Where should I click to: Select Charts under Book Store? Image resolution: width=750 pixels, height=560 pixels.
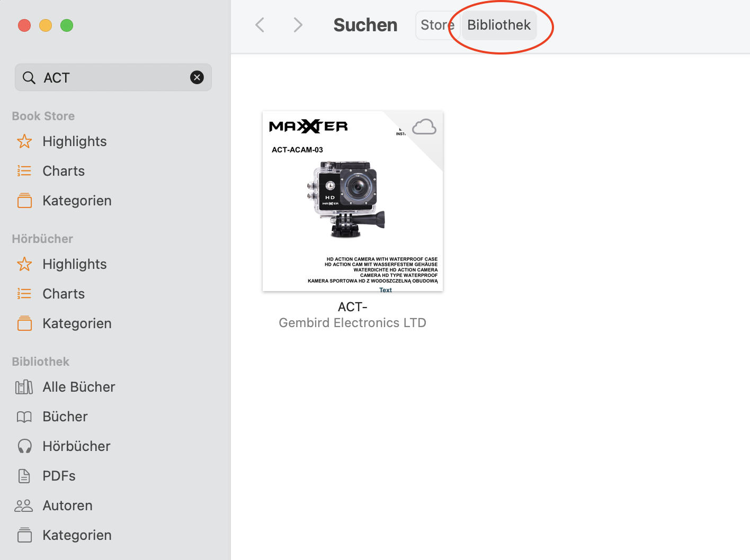coord(64,171)
